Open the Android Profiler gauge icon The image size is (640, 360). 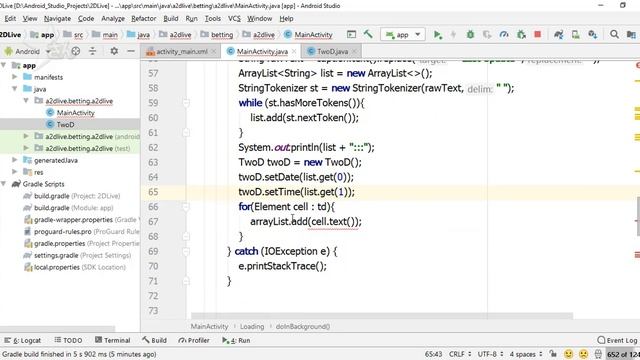click(504, 35)
